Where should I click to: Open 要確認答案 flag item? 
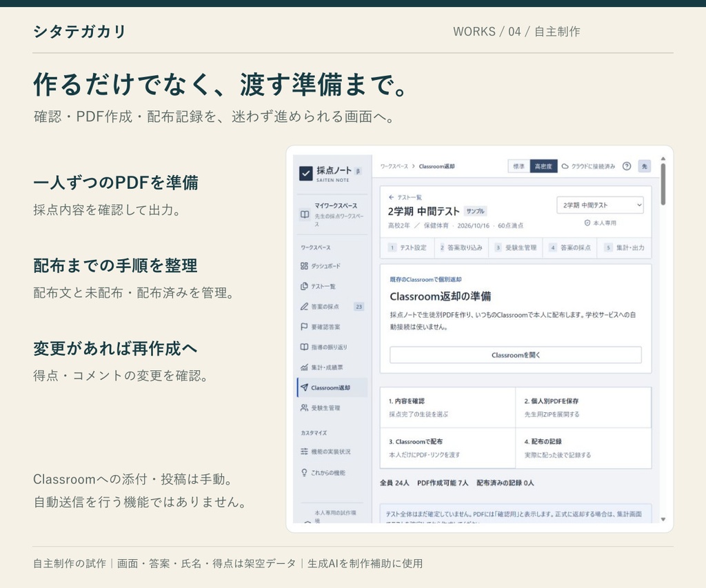(332, 327)
